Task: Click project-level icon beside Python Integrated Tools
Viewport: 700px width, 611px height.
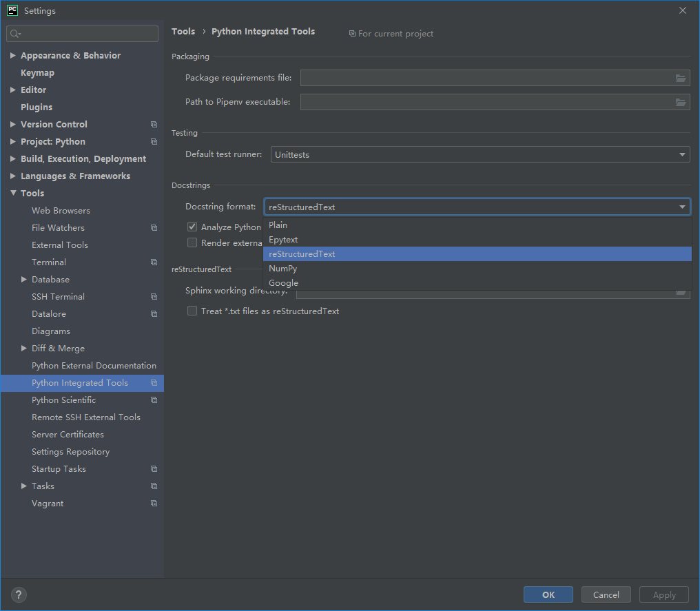Action: click(154, 383)
